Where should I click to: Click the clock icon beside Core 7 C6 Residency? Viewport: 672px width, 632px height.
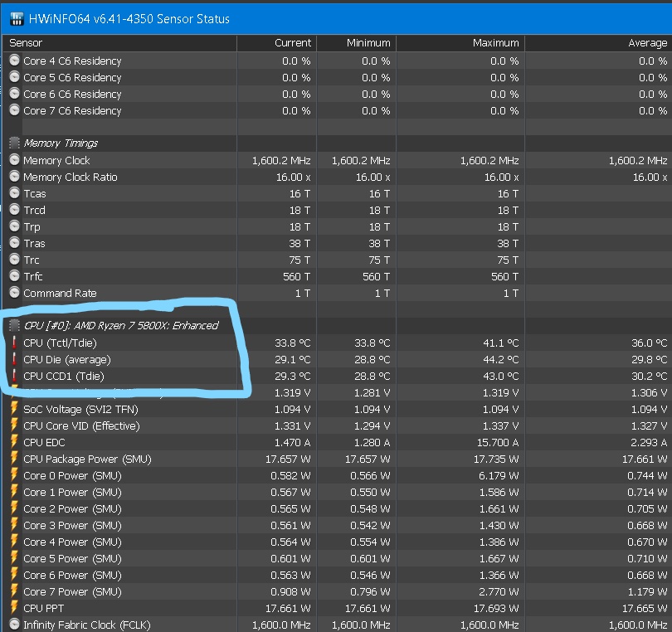click(x=15, y=110)
